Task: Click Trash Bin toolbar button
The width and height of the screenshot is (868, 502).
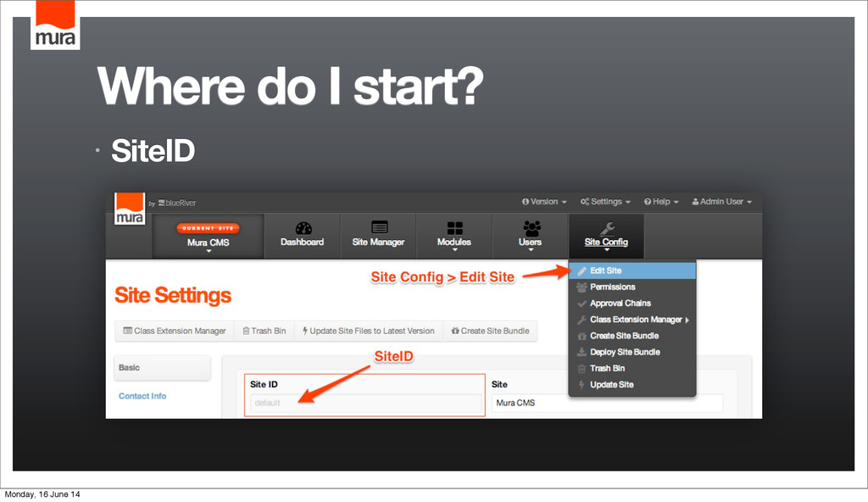Action: 264,331
